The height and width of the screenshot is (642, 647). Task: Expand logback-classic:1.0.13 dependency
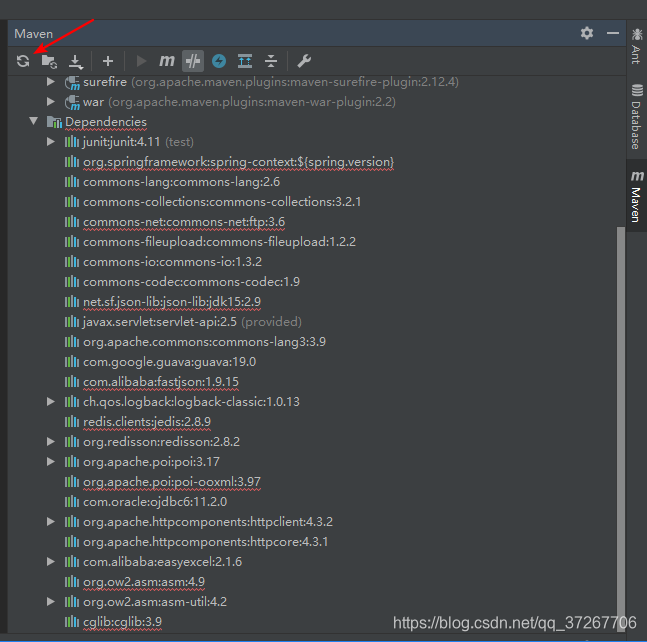[x=51, y=401]
